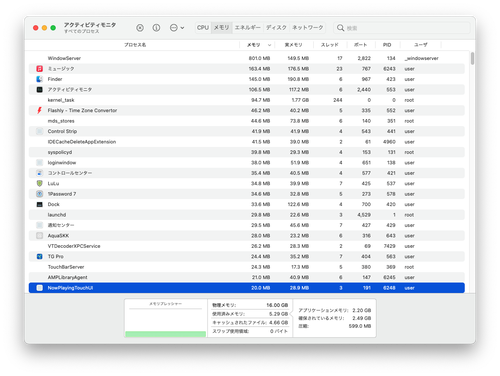500x376 pixels.
Task: Select the syspolicyd process row
Action: click(x=247, y=152)
